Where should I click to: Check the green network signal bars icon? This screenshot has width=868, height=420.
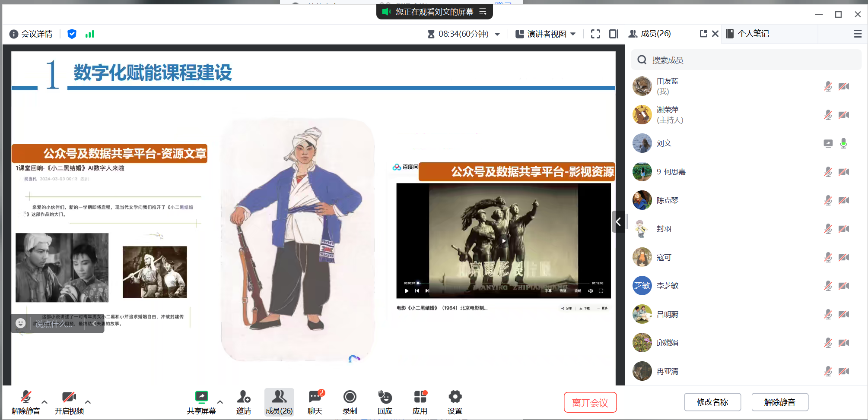point(89,34)
